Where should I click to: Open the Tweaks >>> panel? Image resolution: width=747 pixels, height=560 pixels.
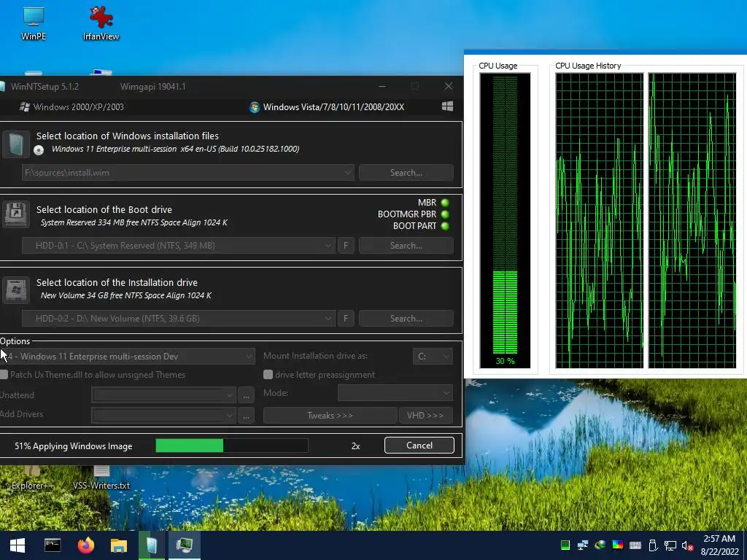click(x=330, y=415)
